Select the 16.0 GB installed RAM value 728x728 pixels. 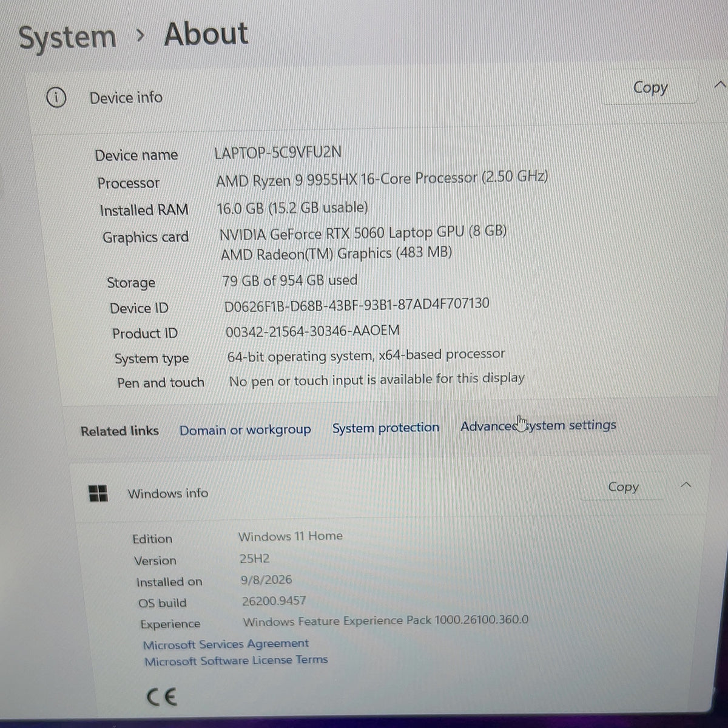point(292,208)
